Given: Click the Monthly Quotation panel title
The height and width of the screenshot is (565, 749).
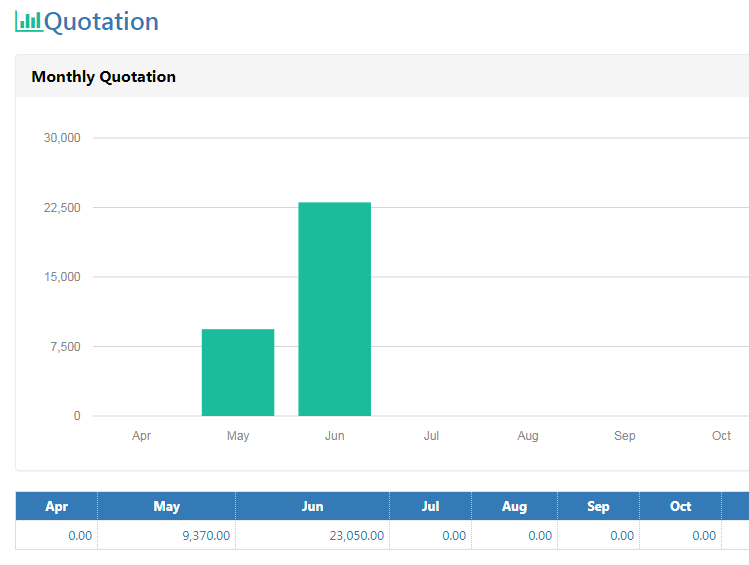Looking at the screenshot, I should coord(104,76).
